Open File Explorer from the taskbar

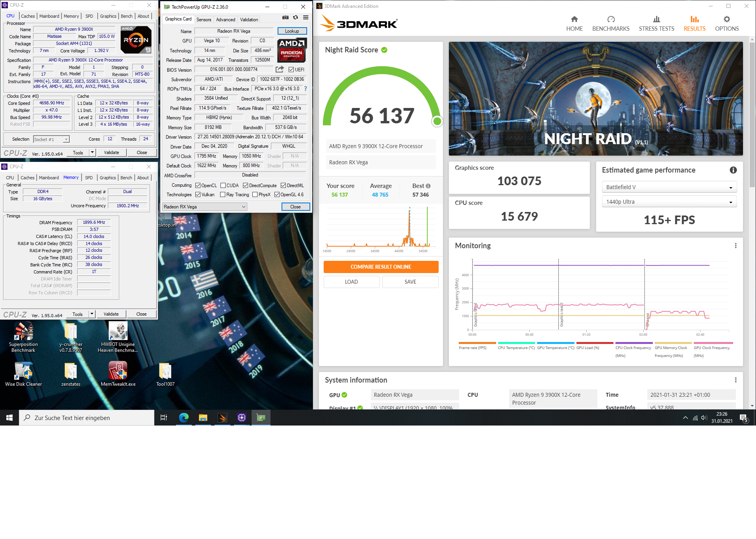click(x=203, y=418)
